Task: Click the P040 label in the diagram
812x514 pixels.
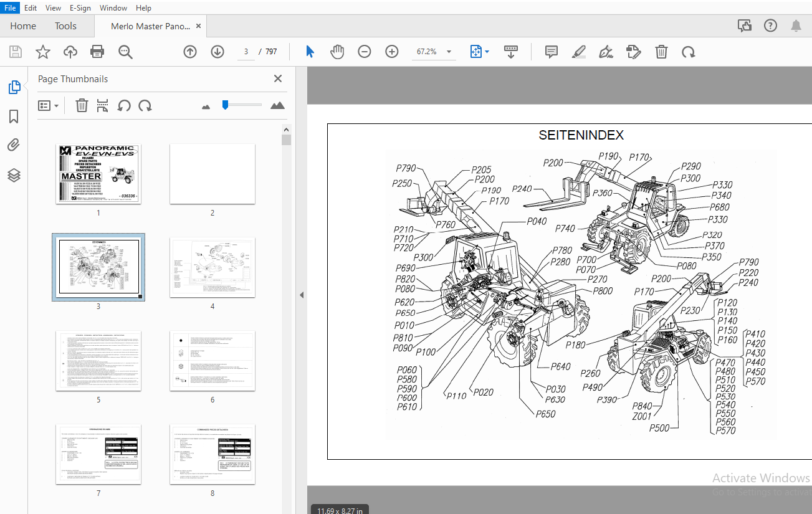Action: click(x=537, y=221)
